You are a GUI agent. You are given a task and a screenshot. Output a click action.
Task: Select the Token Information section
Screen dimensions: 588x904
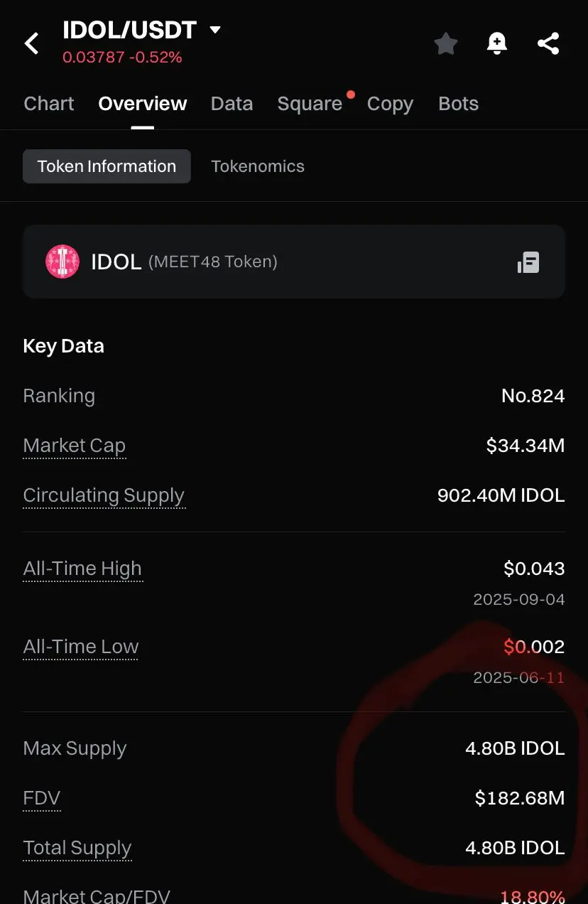pos(107,166)
